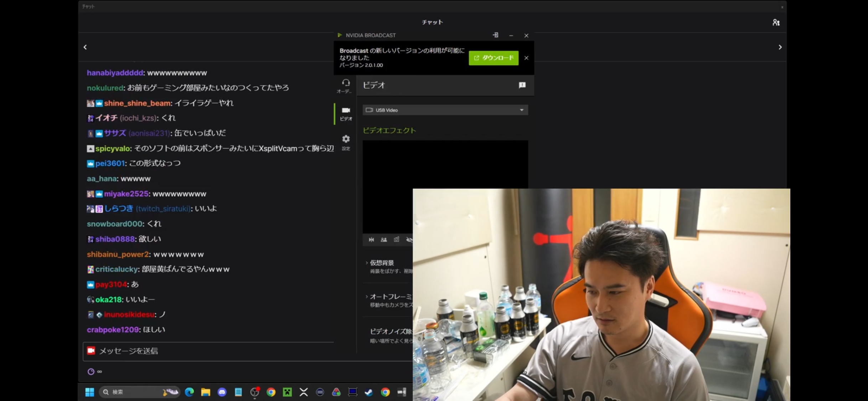Open NVIDIA Broadcast settings gear
The image size is (868, 401).
click(x=346, y=142)
